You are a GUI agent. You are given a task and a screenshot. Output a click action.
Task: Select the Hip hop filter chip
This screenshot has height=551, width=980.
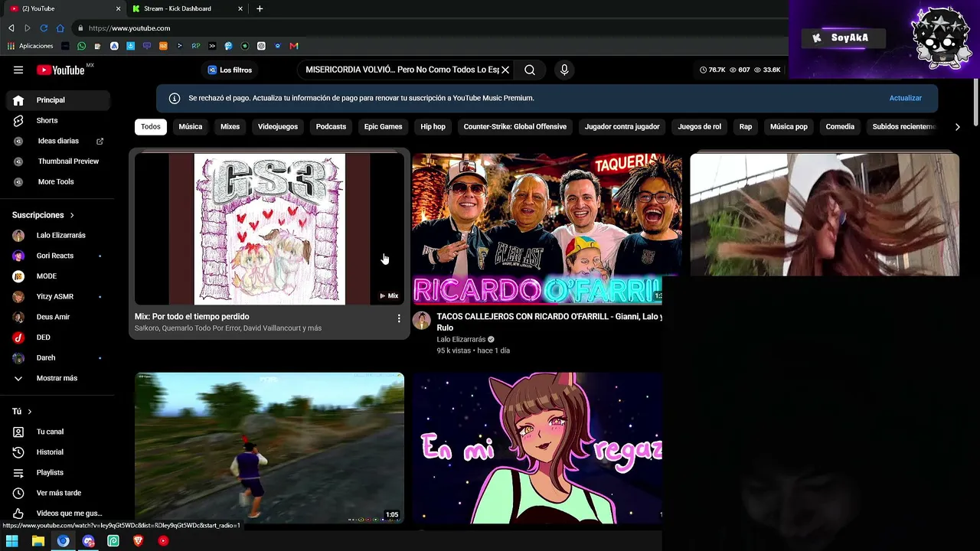[x=433, y=127]
